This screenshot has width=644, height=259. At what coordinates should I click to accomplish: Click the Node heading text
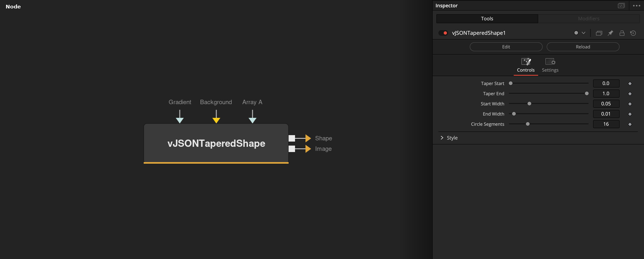pos(13,6)
